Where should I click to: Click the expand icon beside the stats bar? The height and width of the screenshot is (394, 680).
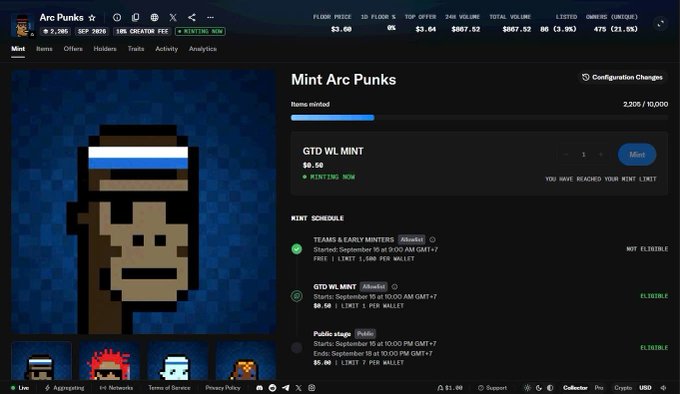pos(660,24)
